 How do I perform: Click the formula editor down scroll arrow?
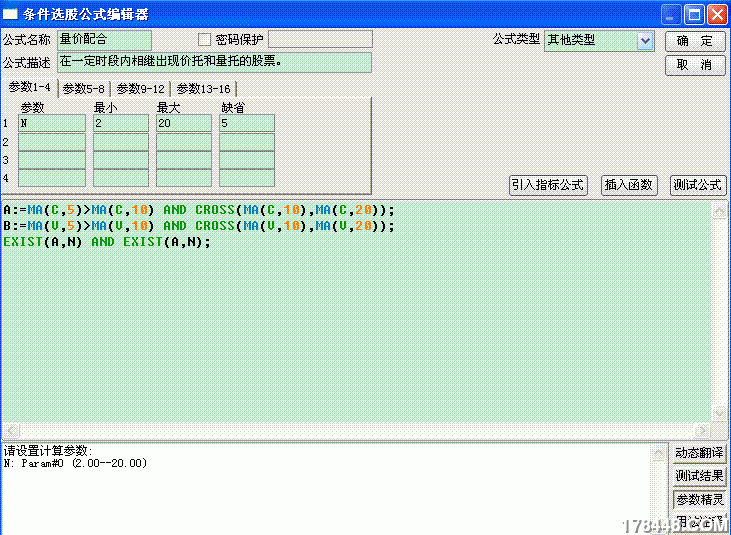pos(718,413)
